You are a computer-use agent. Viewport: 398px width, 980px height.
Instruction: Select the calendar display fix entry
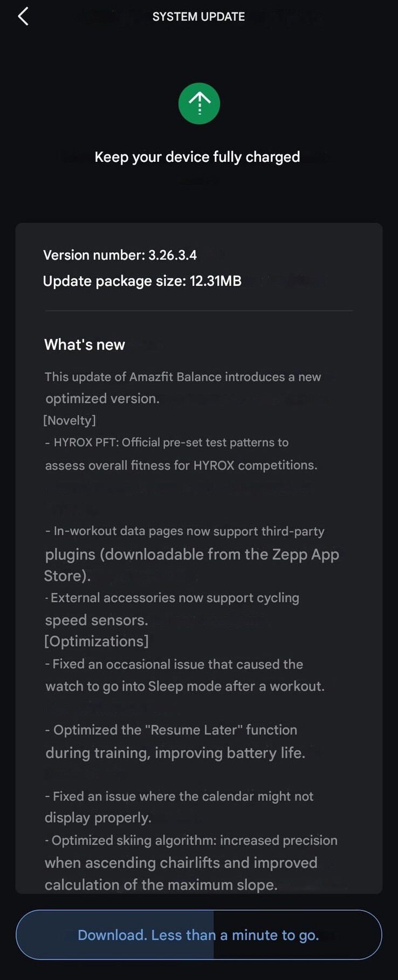coord(179,807)
